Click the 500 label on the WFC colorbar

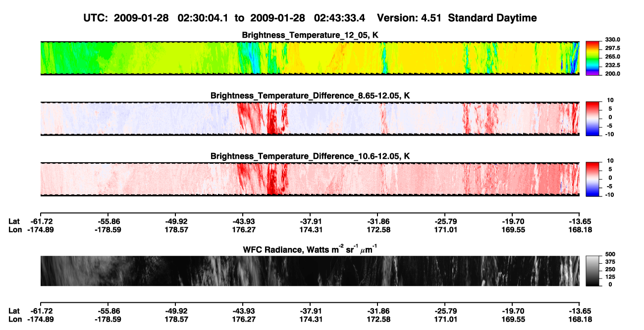(610, 254)
